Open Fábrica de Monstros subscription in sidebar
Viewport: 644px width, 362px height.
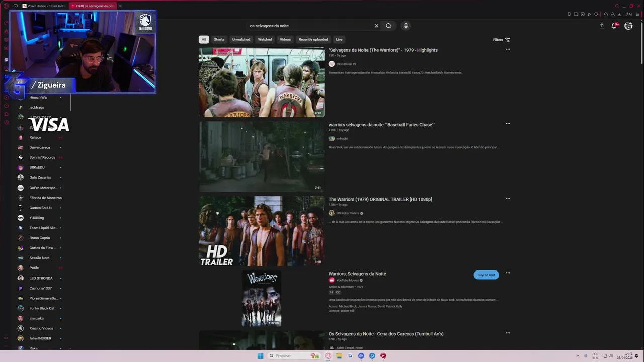click(45, 198)
